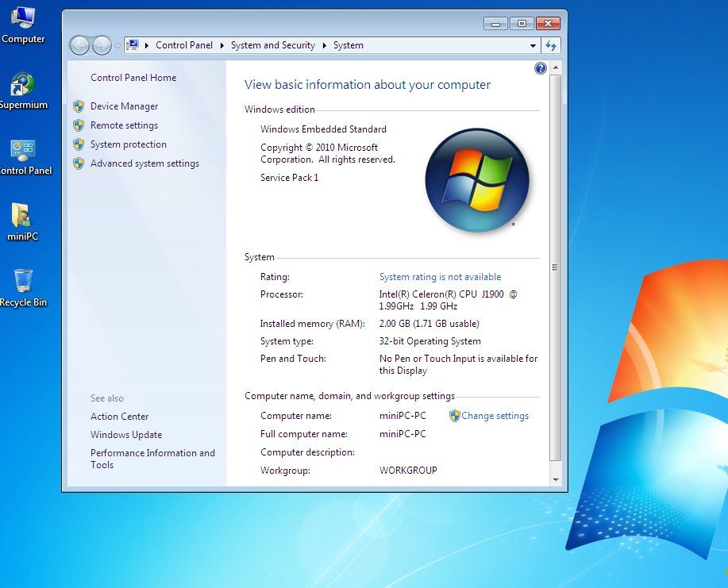The image size is (728, 588).
Task: Click the Forward navigation arrow
Action: pyautogui.click(x=102, y=45)
